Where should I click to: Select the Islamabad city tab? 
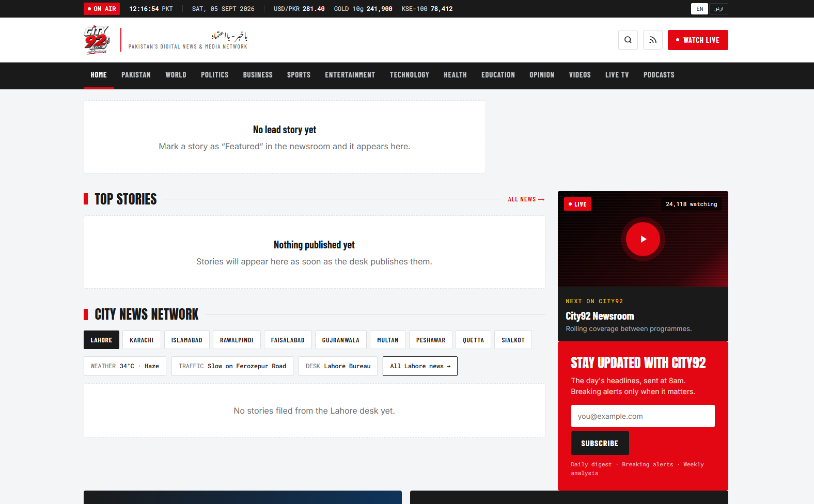[x=186, y=340]
